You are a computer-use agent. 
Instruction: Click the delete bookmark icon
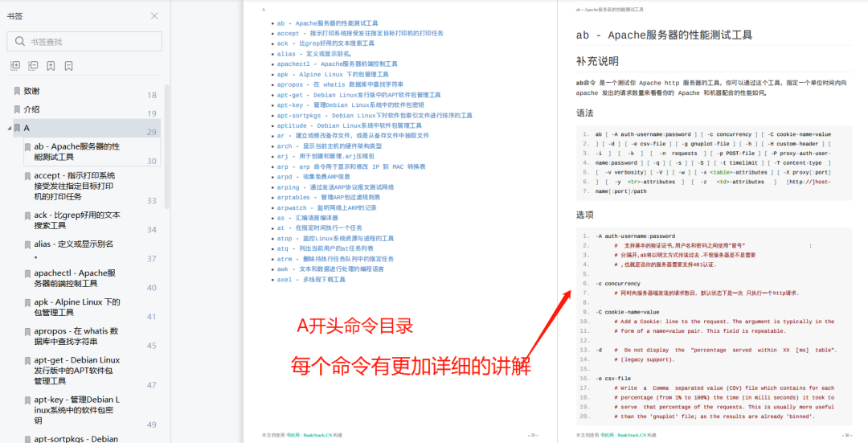tap(68, 66)
